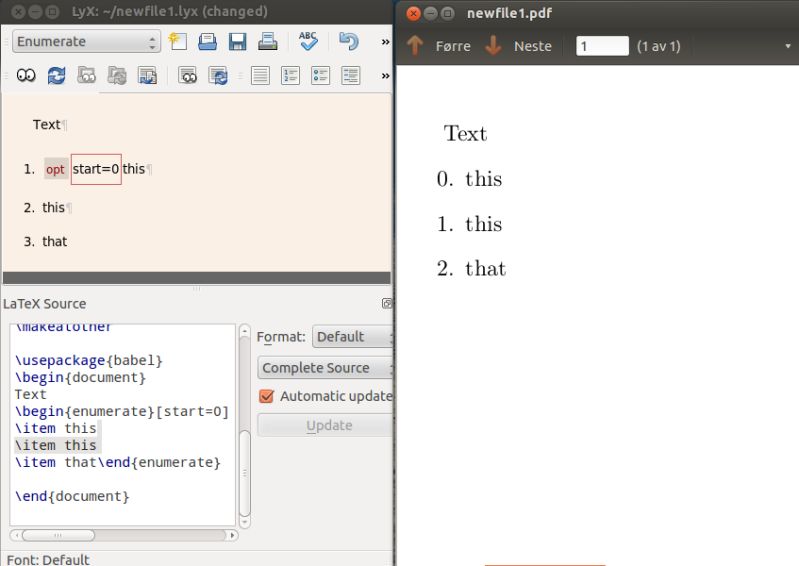799x566 pixels.
Task: Click the vertical scrollbar thumb of source view
Action: tap(245, 473)
